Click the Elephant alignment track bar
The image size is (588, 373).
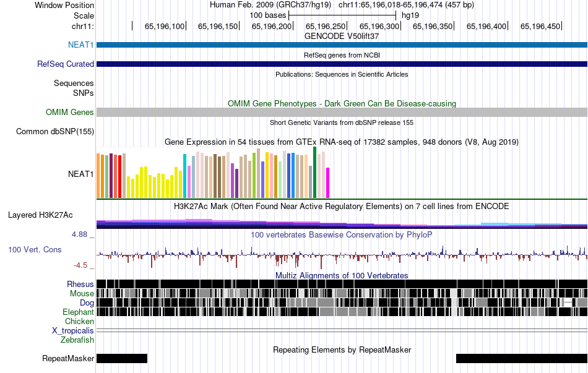342,312
